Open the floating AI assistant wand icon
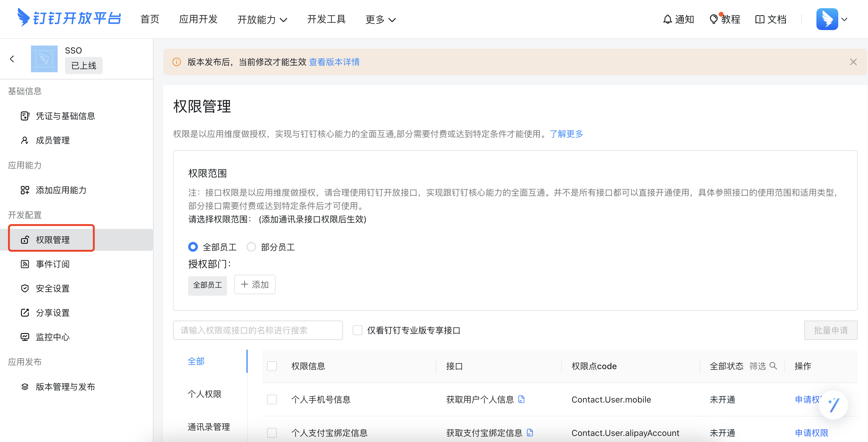 [x=833, y=404]
